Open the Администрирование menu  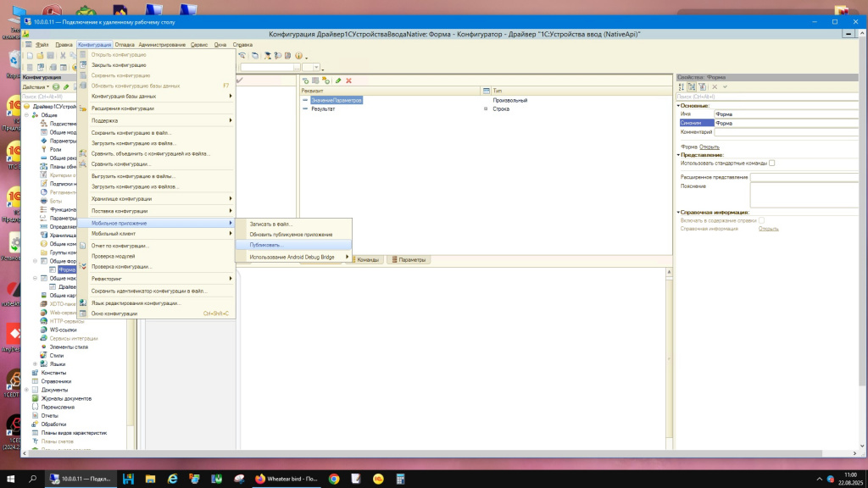coord(162,45)
